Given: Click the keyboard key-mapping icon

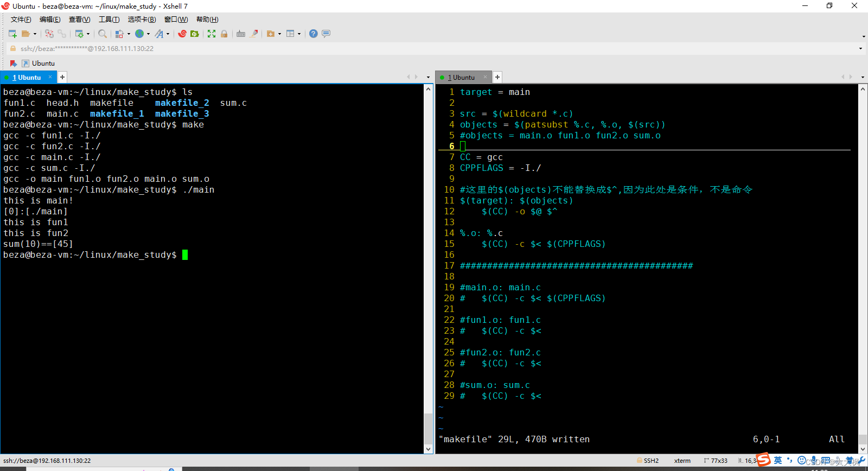Looking at the screenshot, I should pyautogui.click(x=241, y=34).
